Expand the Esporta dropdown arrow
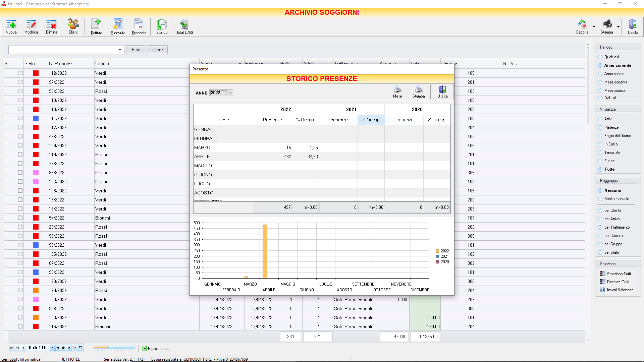Image resolution: width=644 pixels, height=362 pixels. (594, 27)
